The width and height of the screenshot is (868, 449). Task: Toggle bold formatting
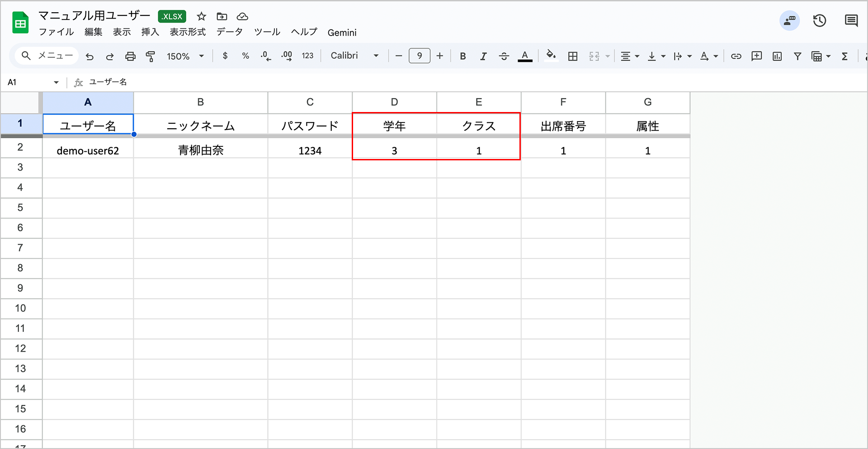(462, 56)
